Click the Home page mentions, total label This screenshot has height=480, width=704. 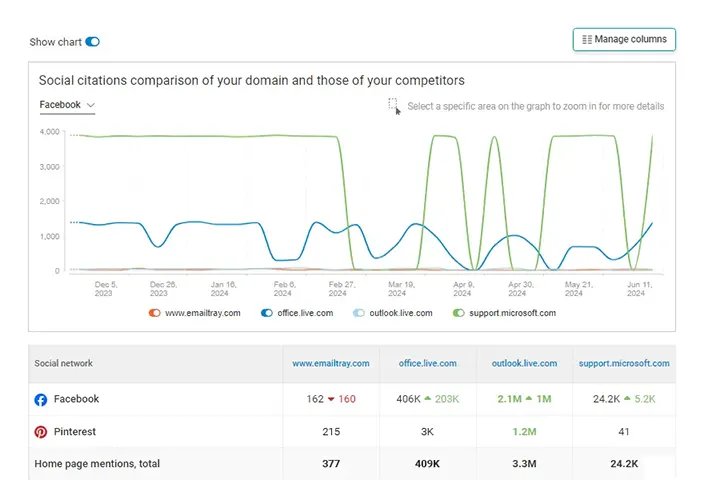tap(97, 463)
